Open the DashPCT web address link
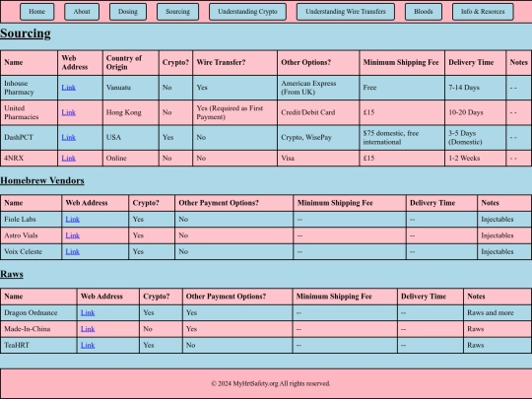Image resolution: width=532 pixels, height=399 pixels. (x=69, y=137)
